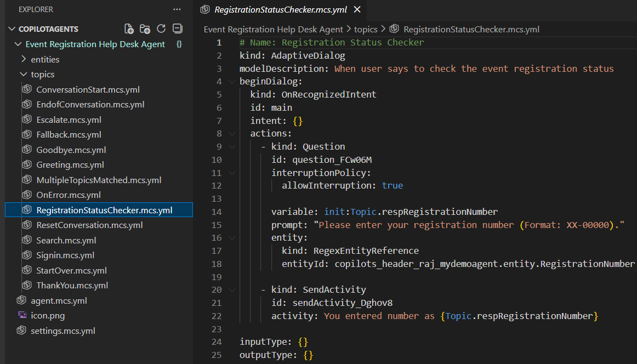
Task: Click the topics breadcrumb segment
Action: [x=365, y=30]
